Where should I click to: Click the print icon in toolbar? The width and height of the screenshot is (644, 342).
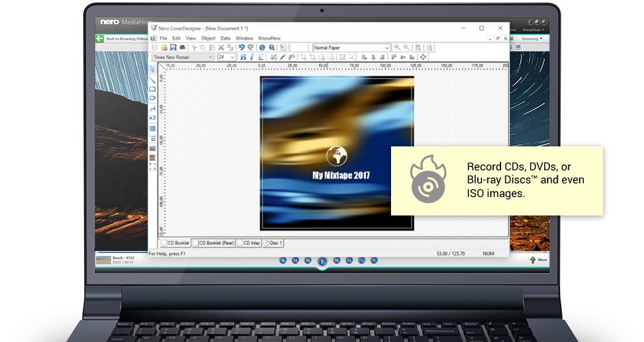[183, 48]
